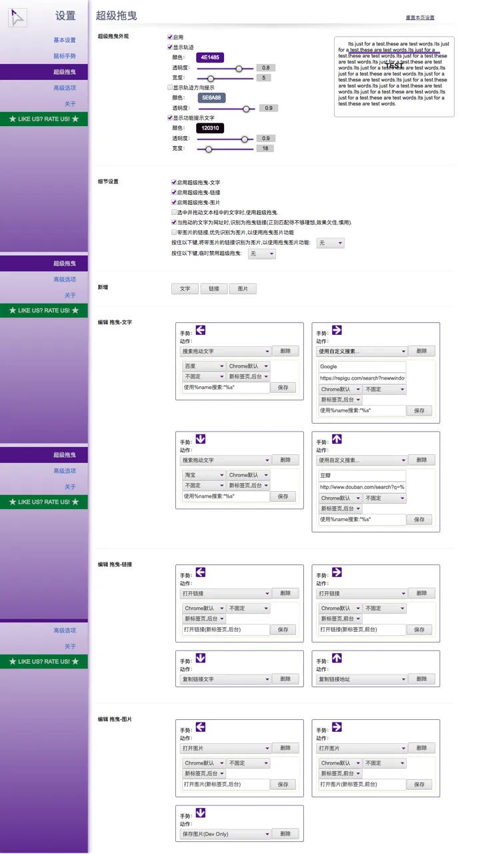Click the right-arrow gesture icon under 拖曳-文字
The width and height of the screenshot is (504, 854).
pos(337,330)
